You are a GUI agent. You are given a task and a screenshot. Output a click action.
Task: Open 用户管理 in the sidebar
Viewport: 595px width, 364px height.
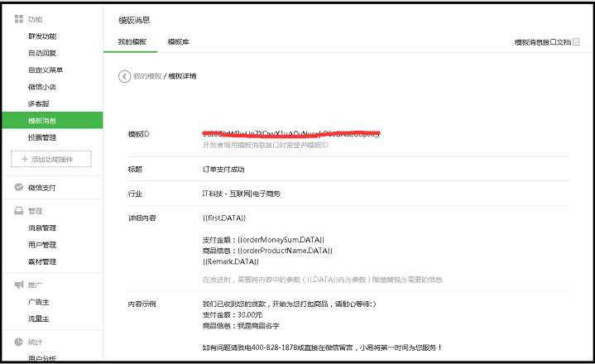coord(42,245)
